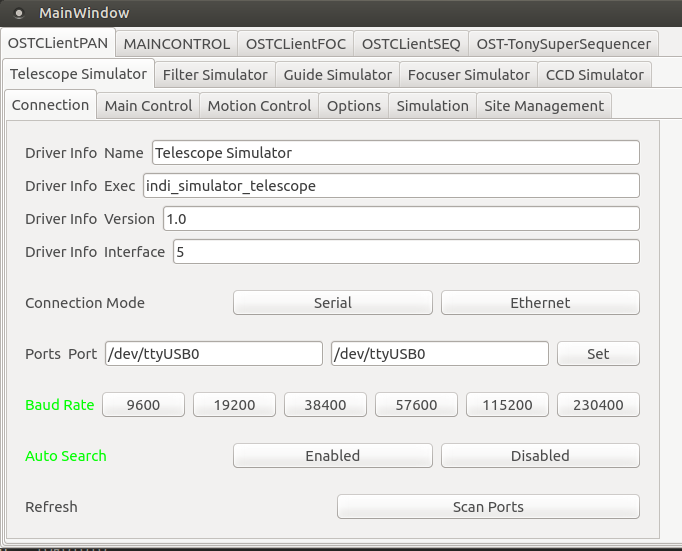Click the Connection Mode label
This screenshot has height=551, width=682.
(85, 303)
